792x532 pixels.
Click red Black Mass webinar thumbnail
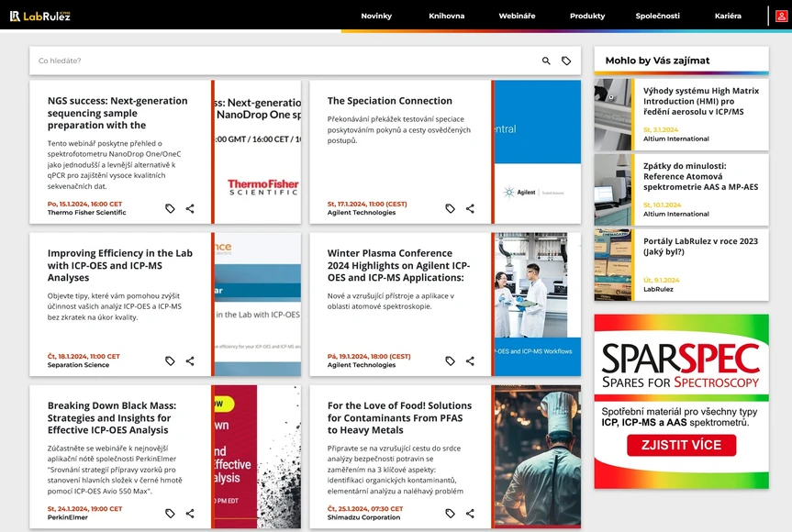tap(258, 457)
